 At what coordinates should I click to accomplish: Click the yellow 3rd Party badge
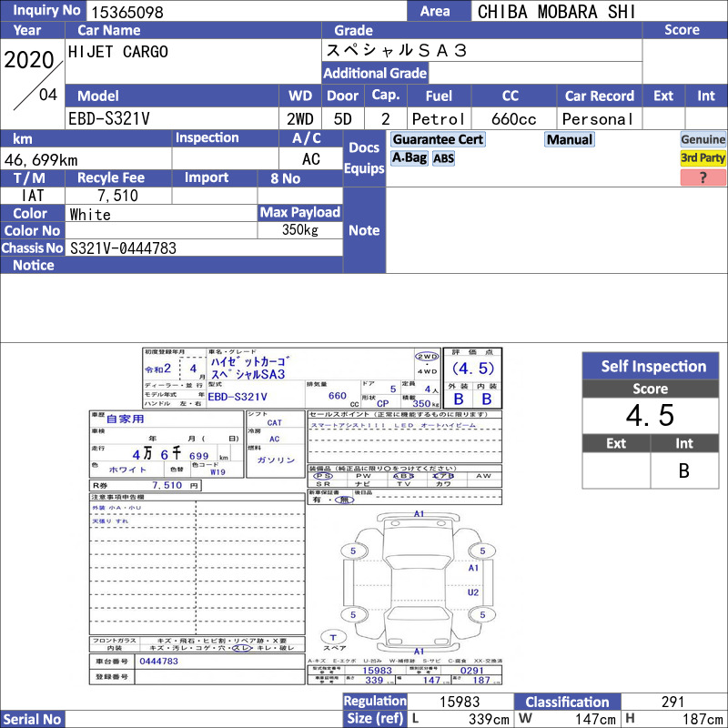tap(703, 157)
